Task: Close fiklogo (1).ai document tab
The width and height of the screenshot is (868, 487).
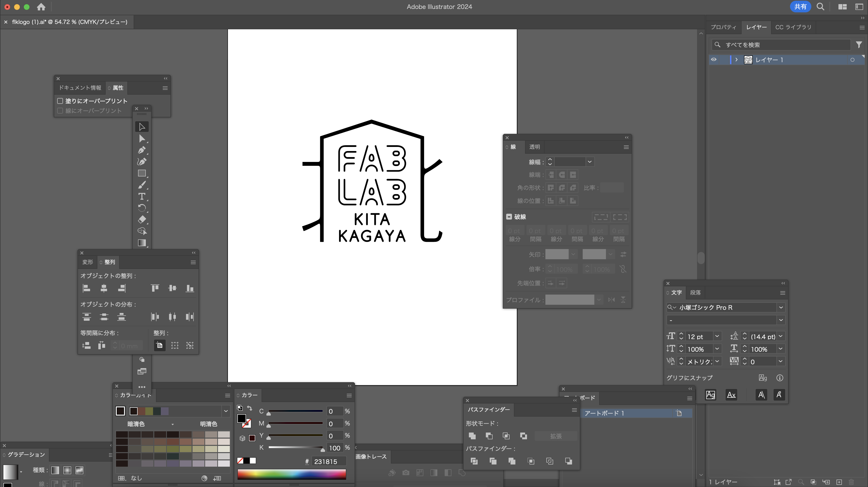Action: [6, 22]
